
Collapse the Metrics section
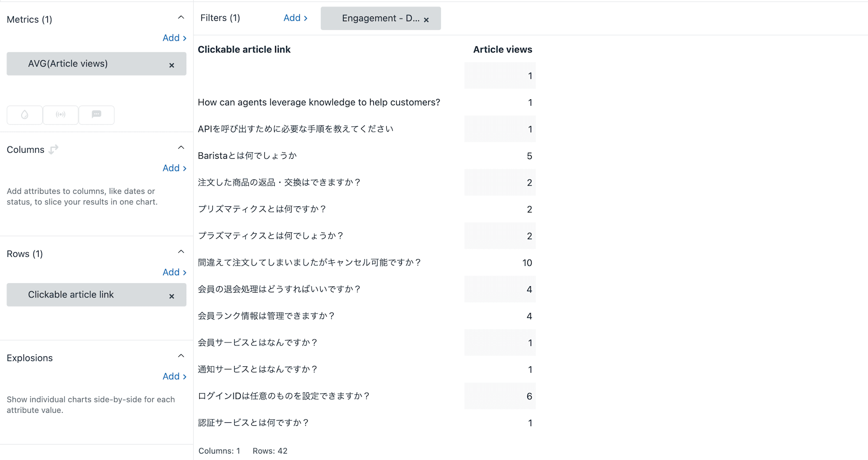tap(181, 18)
